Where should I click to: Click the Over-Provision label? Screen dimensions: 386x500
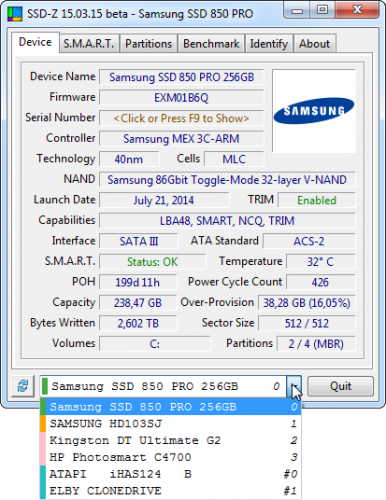click(217, 302)
